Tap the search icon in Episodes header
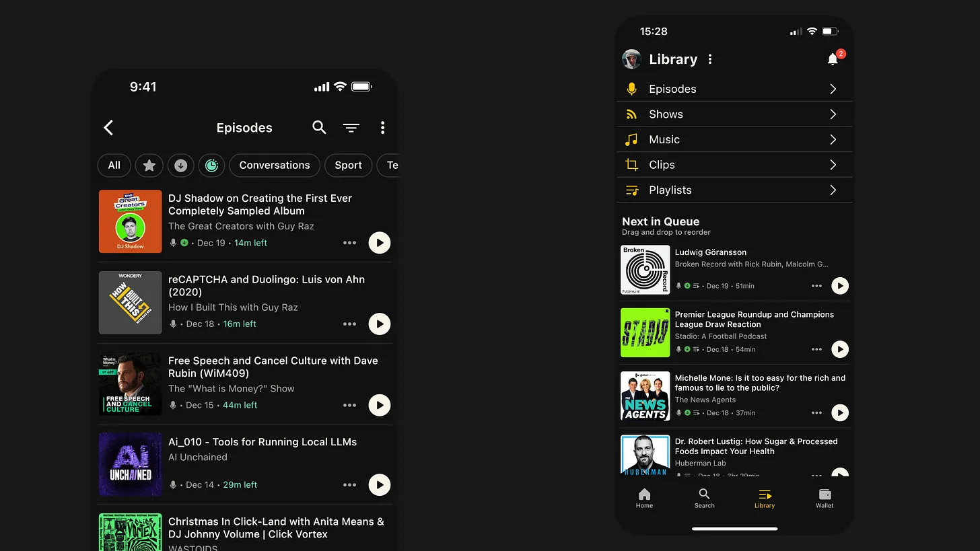This screenshot has width=980, height=551. [319, 127]
